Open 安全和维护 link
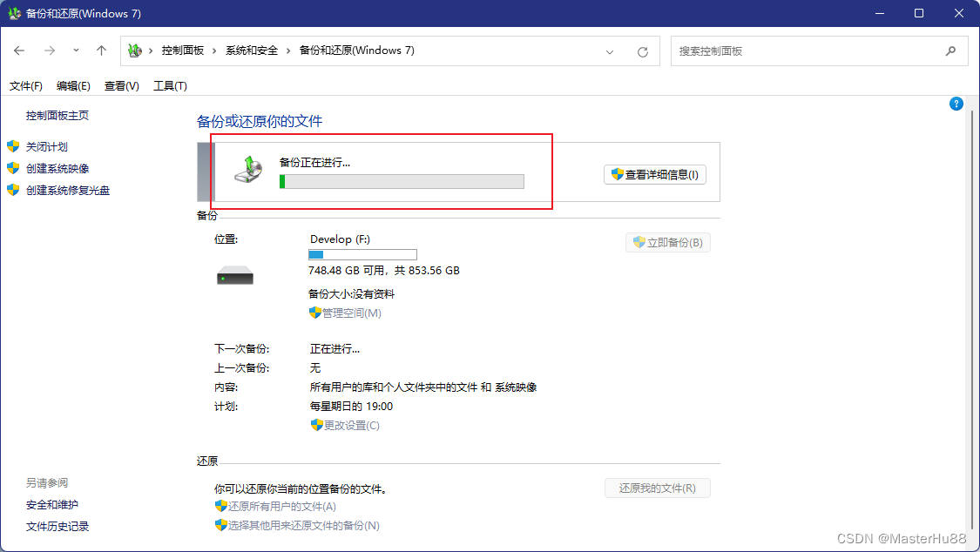Image resolution: width=980 pixels, height=552 pixels. [52, 504]
